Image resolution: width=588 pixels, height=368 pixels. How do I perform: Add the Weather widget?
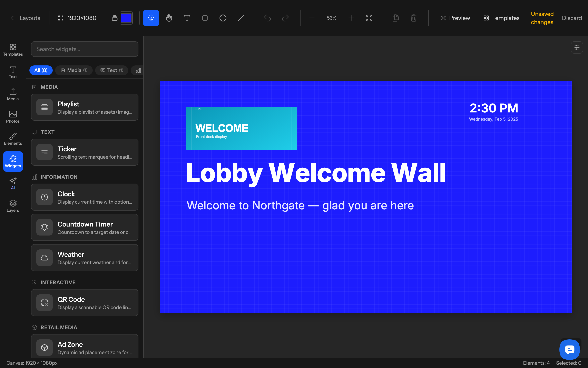[x=85, y=258]
